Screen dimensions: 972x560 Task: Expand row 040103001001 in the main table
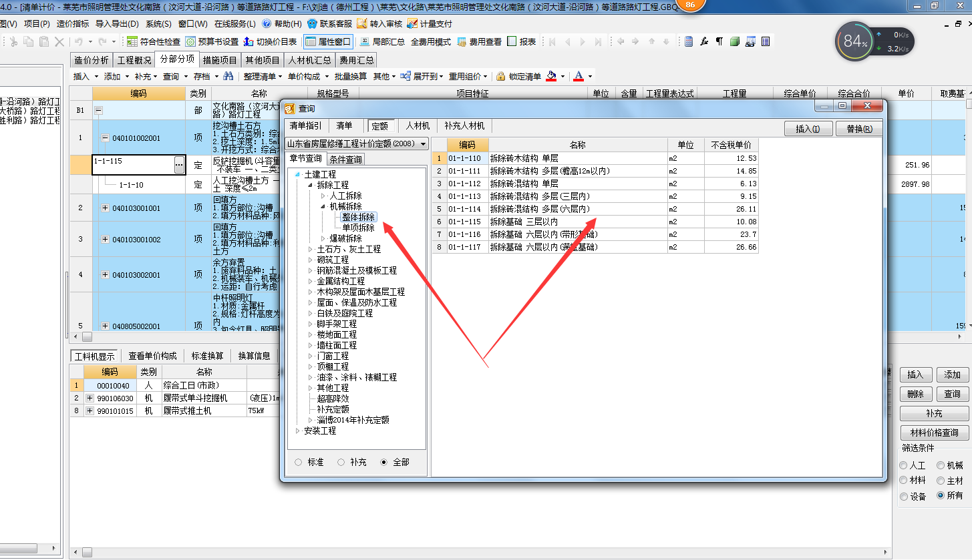[x=105, y=208]
